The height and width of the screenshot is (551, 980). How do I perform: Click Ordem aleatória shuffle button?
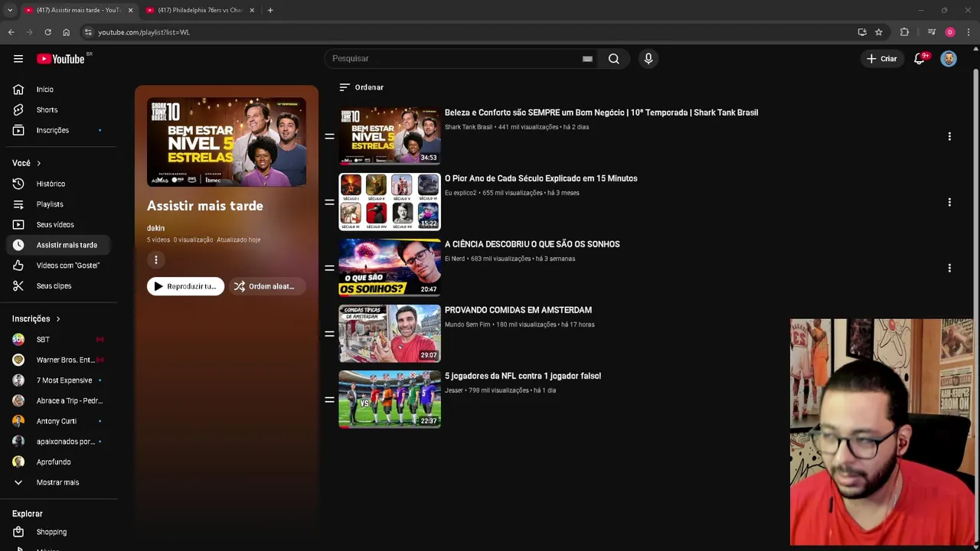point(266,286)
